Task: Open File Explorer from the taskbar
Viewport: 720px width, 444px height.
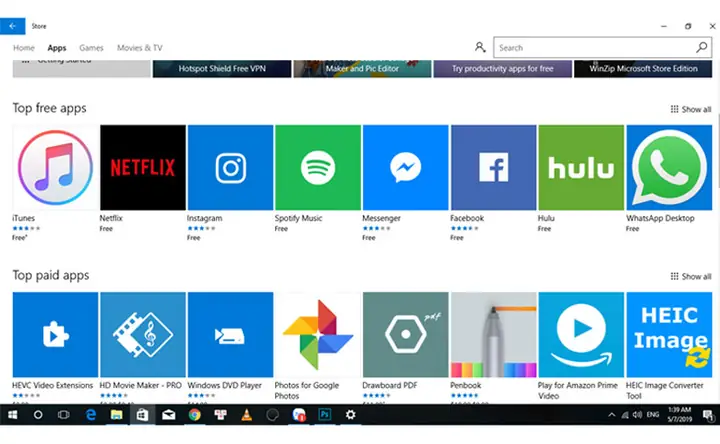Action: click(x=117, y=415)
